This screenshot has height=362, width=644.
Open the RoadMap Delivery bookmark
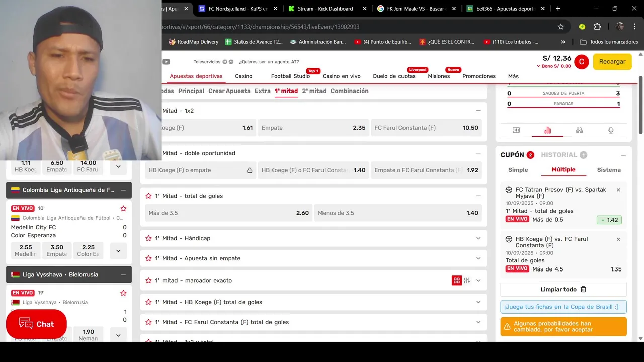point(193,42)
